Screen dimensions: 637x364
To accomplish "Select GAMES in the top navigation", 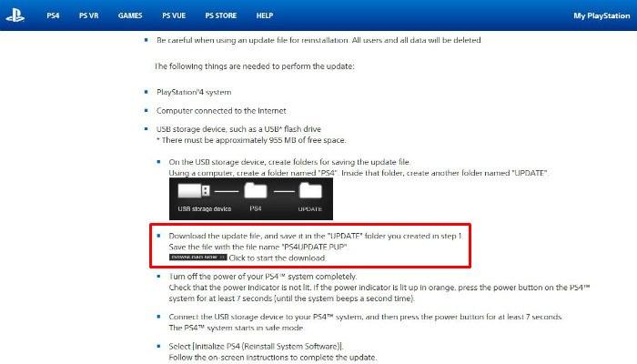I will pyautogui.click(x=130, y=15).
